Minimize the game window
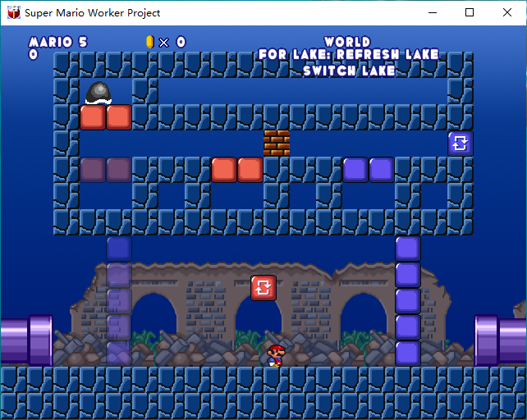Screen dimensions: 527x420 pos(433,13)
